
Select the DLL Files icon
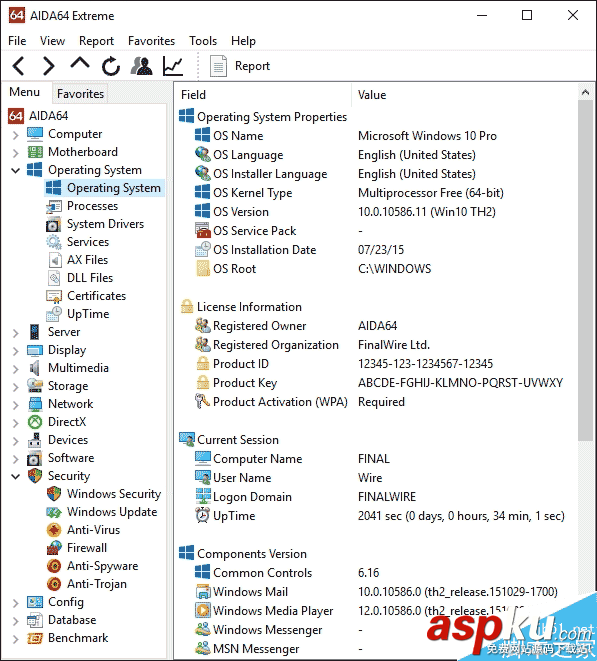pyautogui.click(x=54, y=278)
